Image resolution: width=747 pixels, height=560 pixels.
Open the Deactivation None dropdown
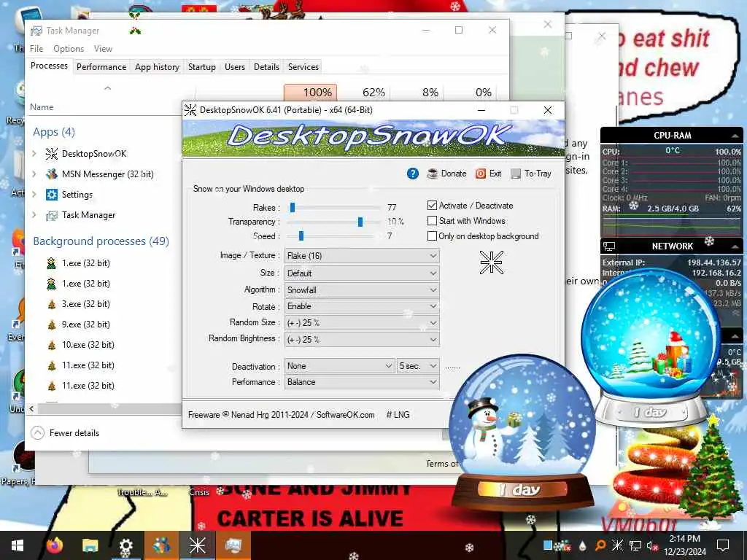click(339, 366)
